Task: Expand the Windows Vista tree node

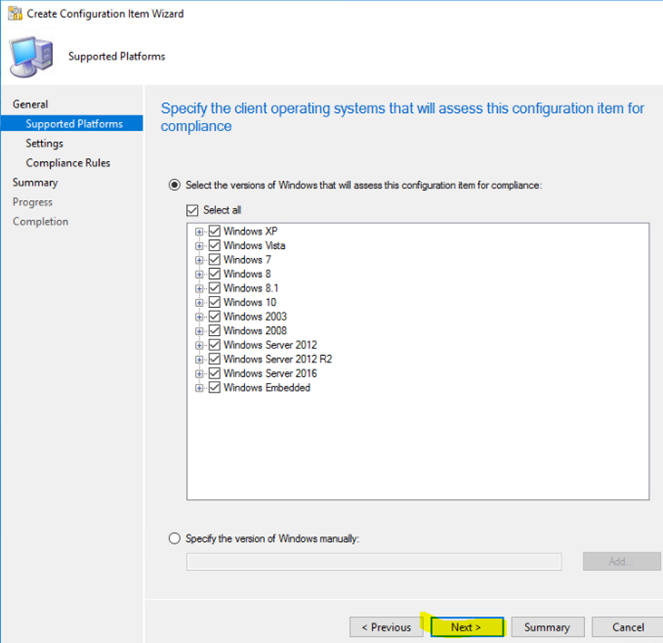Action: (199, 246)
